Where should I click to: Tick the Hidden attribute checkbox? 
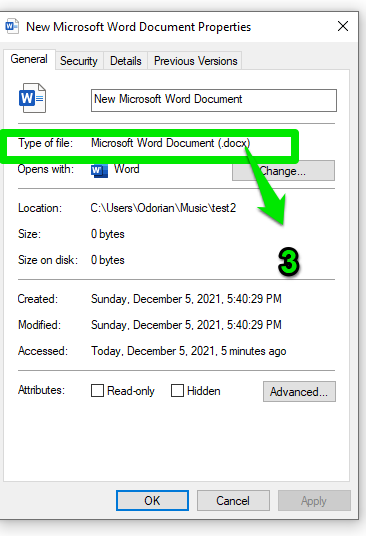pos(177,390)
